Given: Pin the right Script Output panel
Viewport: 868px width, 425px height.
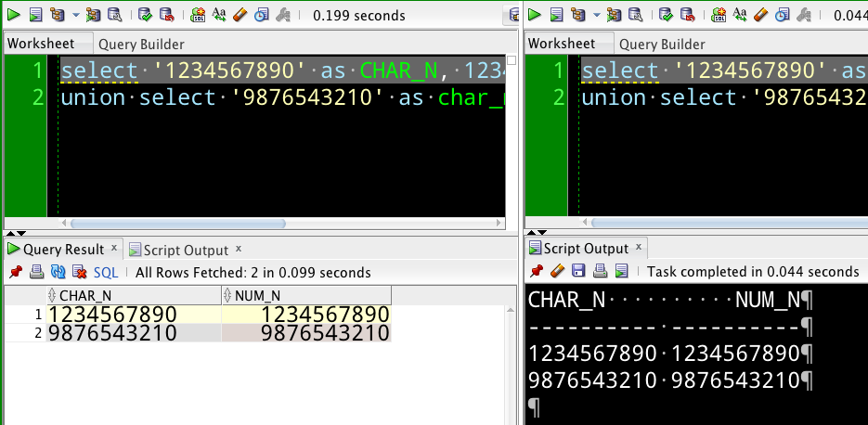Looking at the screenshot, I should 535,272.
